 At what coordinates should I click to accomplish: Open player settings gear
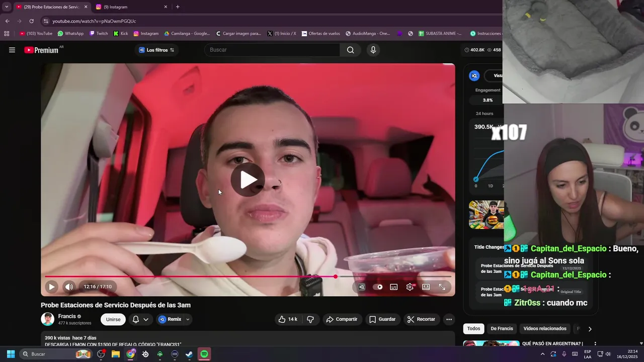click(410, 287)
